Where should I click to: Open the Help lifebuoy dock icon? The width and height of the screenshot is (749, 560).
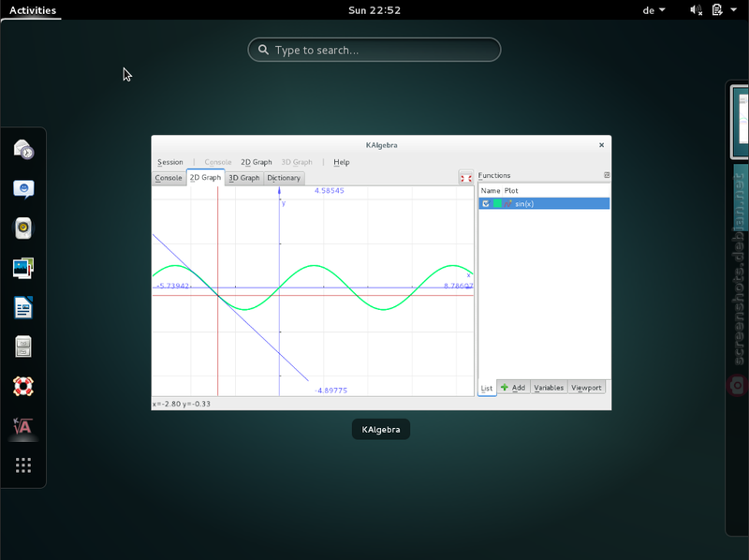22,386
